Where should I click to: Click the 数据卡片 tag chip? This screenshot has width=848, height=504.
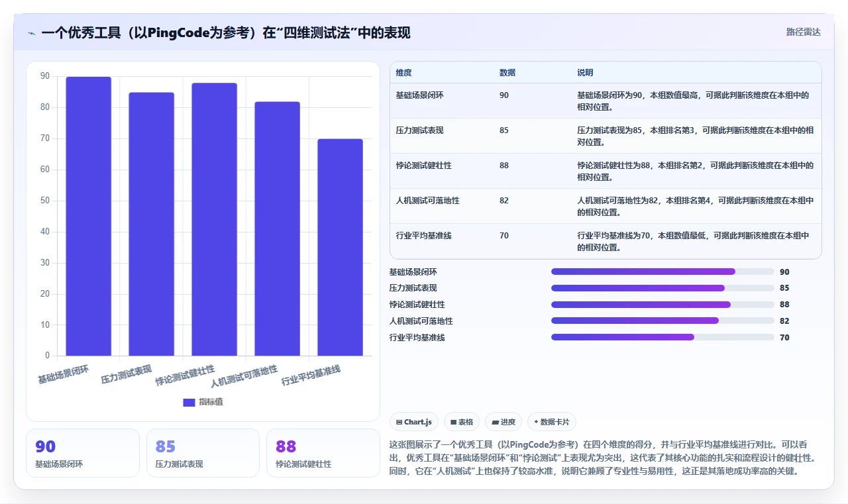[x=552, y=422]
